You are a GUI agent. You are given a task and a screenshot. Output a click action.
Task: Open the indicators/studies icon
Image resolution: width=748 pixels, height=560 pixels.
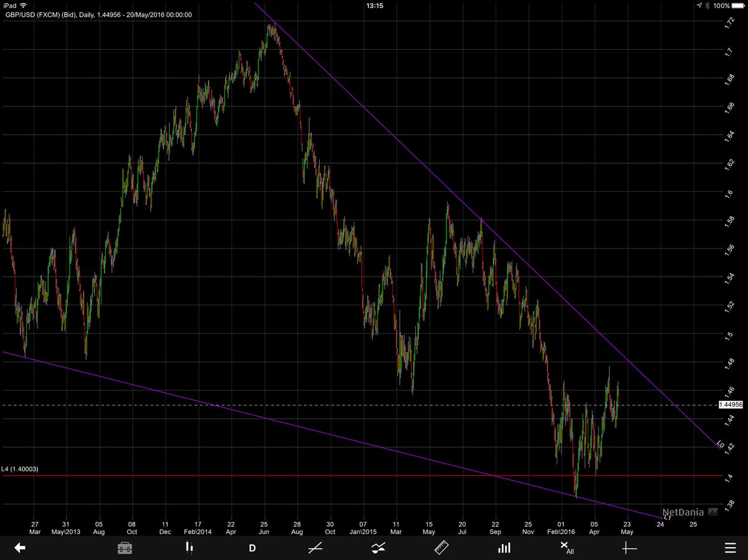pos(378,548)
